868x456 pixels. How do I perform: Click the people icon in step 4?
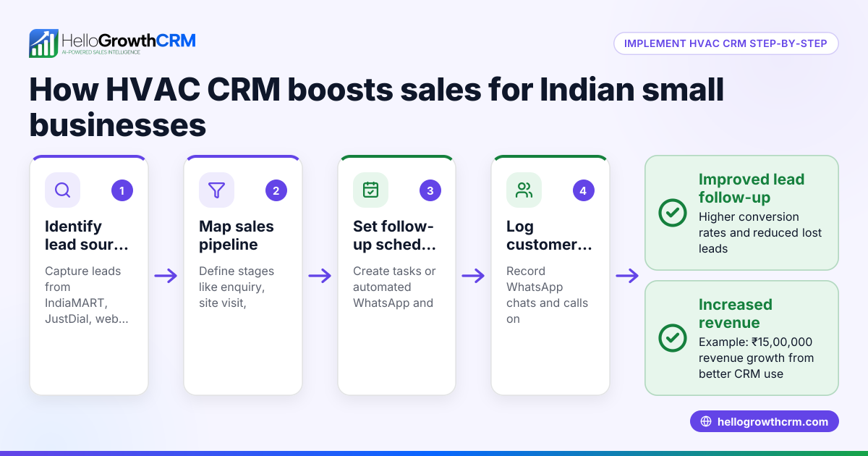pyautogui.click(x=524, y=190)
